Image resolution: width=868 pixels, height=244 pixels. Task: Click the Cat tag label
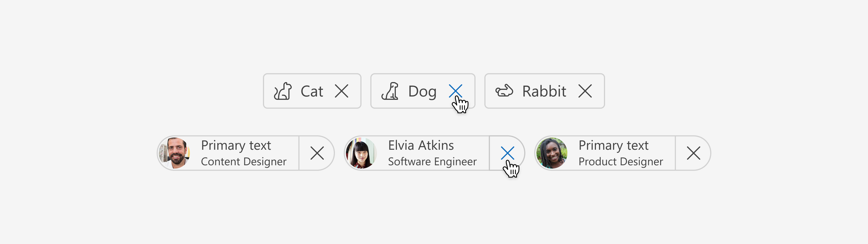312,91
